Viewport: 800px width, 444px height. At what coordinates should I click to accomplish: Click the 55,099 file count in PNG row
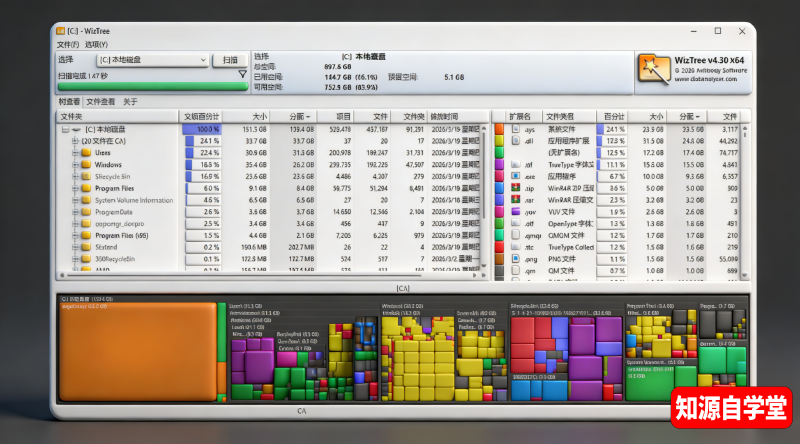point(728,259)
